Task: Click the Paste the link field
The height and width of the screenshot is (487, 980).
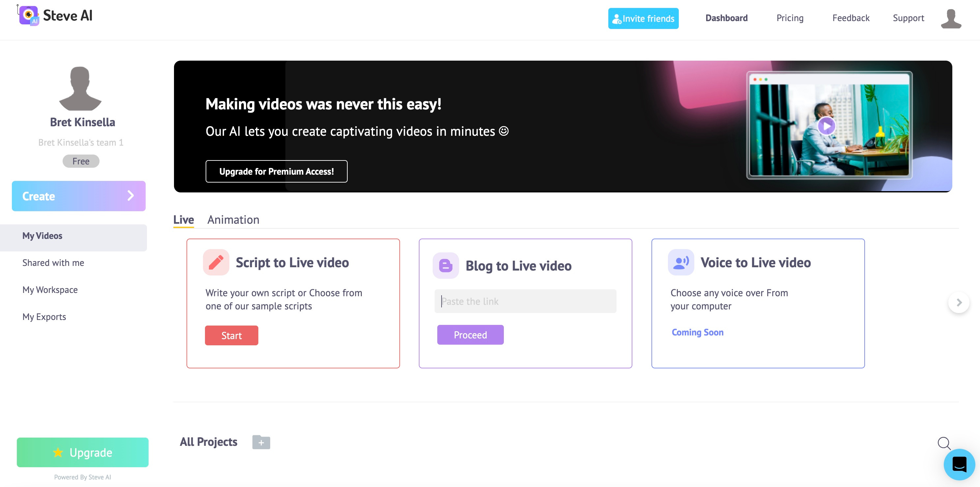Action: click(525, 301)
